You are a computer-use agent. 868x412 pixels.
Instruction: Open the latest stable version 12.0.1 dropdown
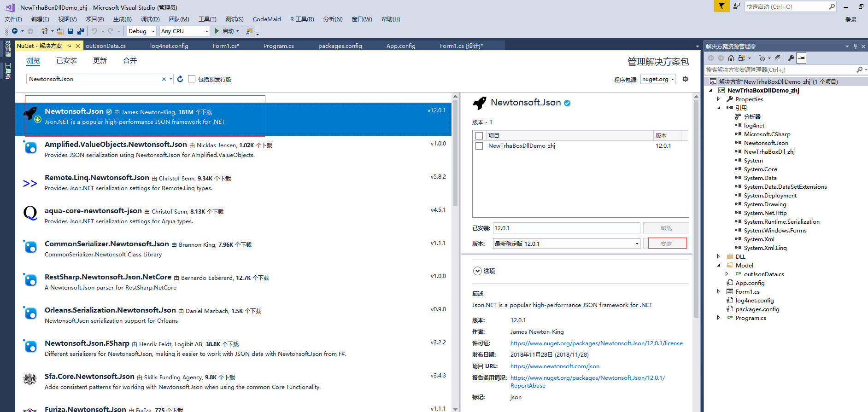click(566, 244)
